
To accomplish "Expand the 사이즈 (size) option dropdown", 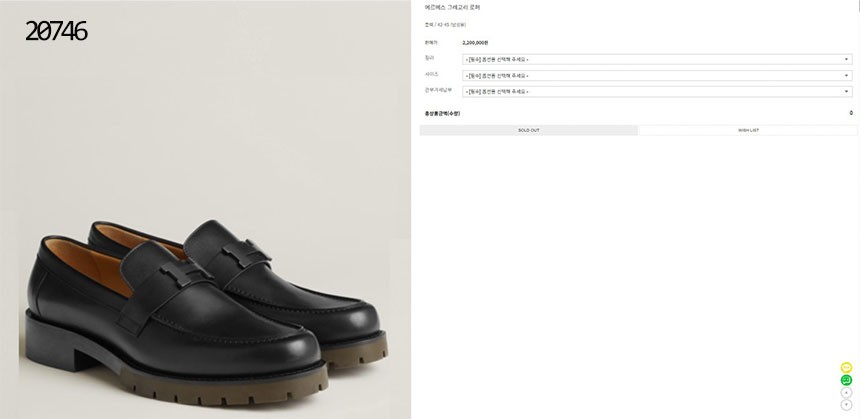I will (x=657, y=76).
